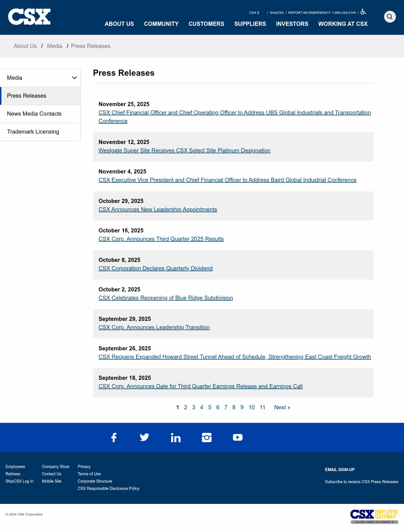Viewport: 404px width, 532px height.
Task: Click About Us breadcrumb link
Action: click(25, 46)
